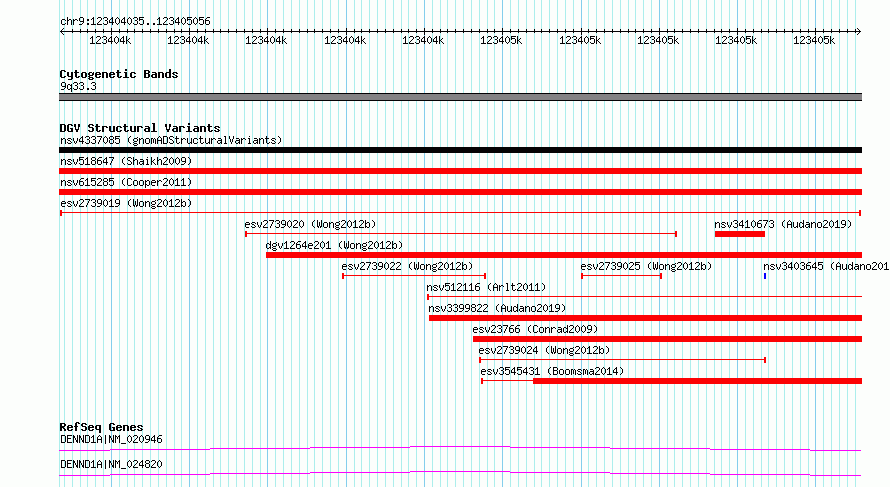Open gene DENND1A|NM_020946 label
890x487 pixels.
pos(111,439)
